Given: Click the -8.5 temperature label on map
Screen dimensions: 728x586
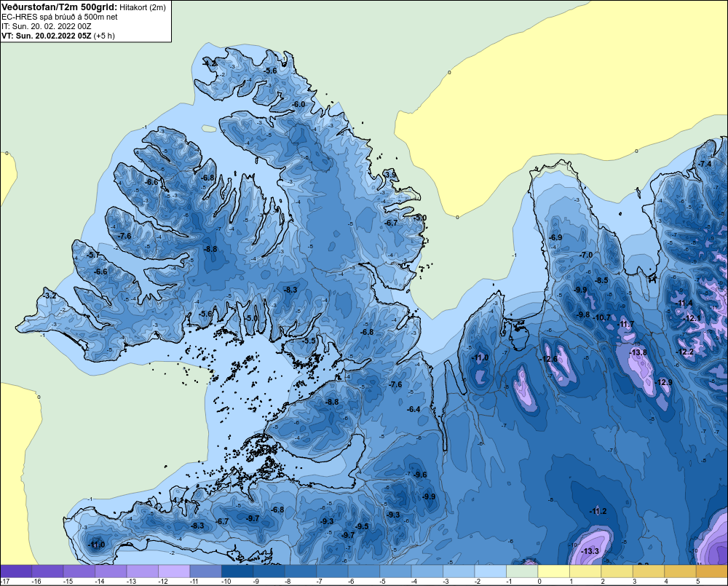Looking at the screenshot, I should pyautogui.click(x=601, y=280).
